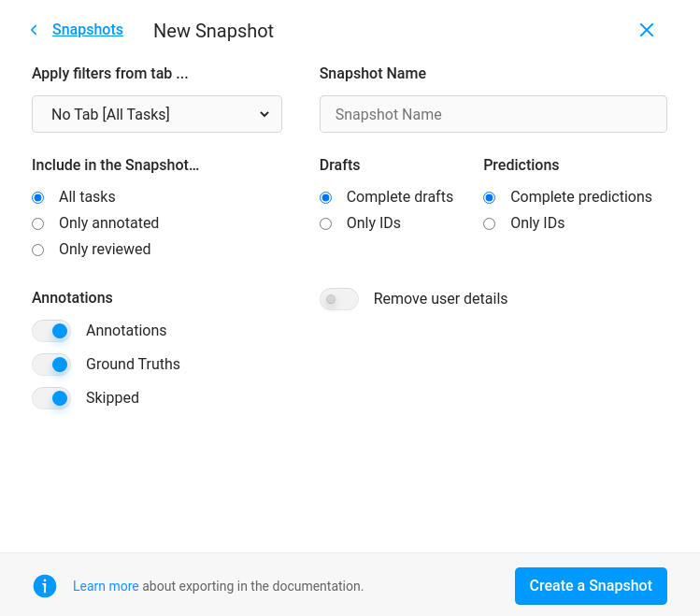700x616 pixels.
Task: Disable the Annotations toggle switch
Action: click(51, 331)
